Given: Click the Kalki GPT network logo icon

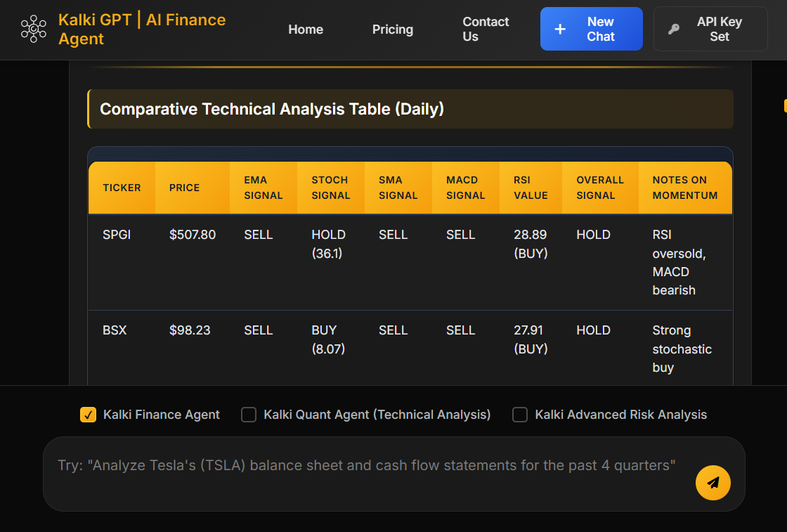Looking at the screenshot, I should coord(34,29).
